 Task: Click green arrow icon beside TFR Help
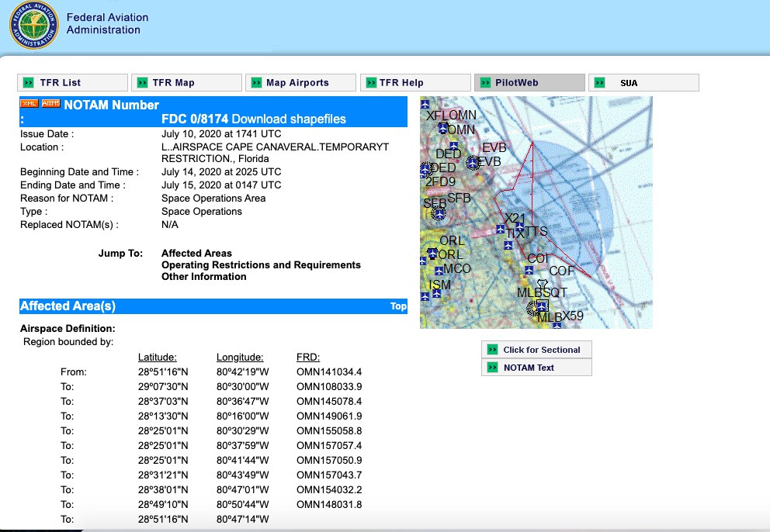pyautogui.click(x=371, y=82)
